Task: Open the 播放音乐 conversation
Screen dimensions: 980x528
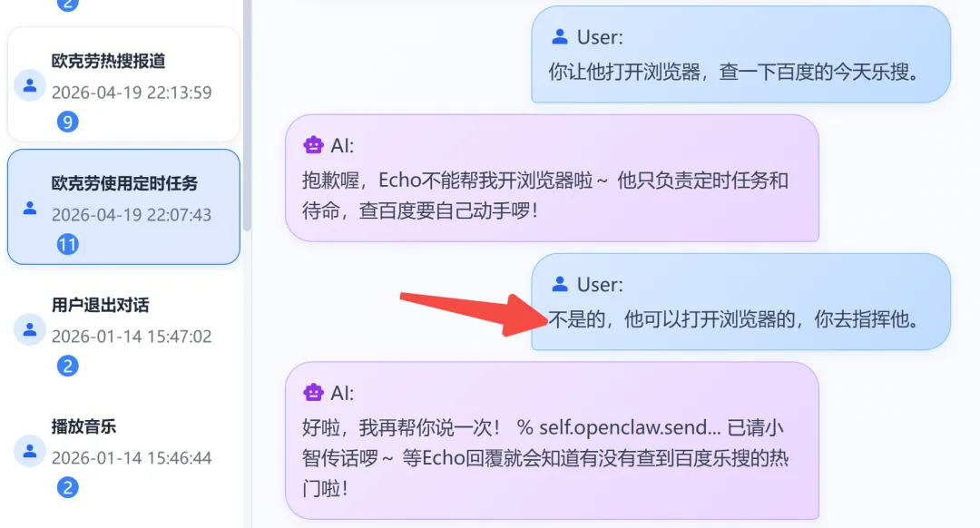Action: pos(123,451)
